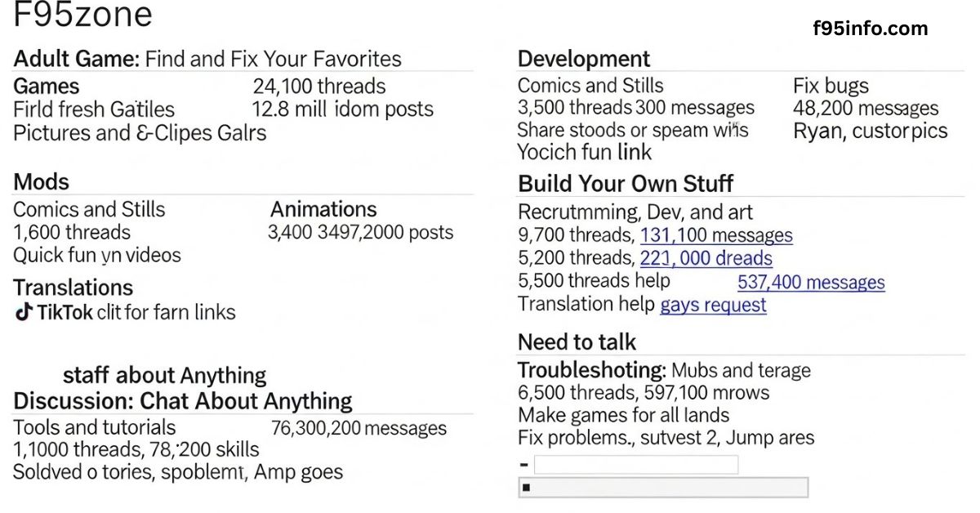Open Discussion: Chat About Anything

tap(183, 401)
